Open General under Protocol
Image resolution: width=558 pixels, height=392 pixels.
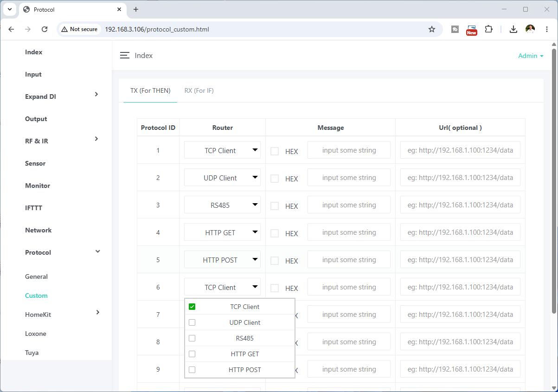coord(37,276)
